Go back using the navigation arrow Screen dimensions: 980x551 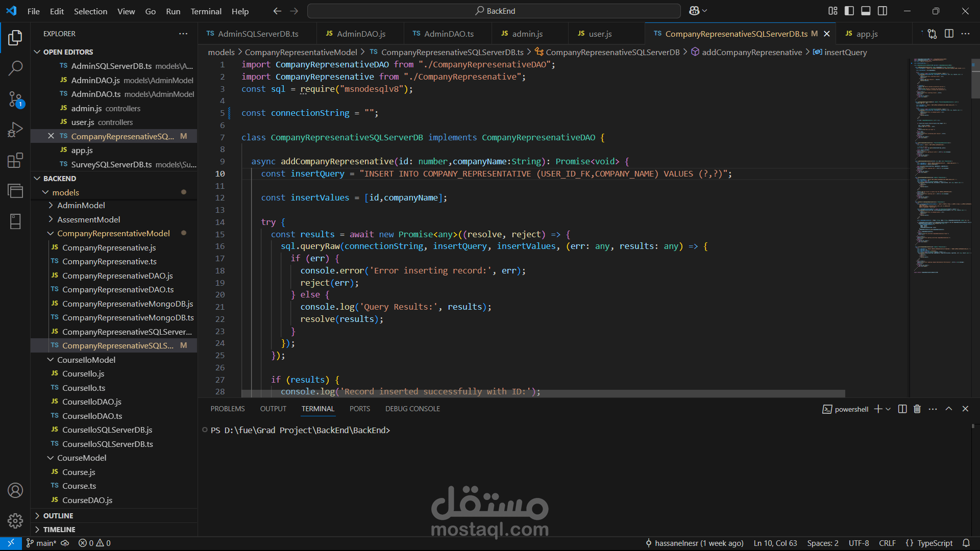pos(277,11)
